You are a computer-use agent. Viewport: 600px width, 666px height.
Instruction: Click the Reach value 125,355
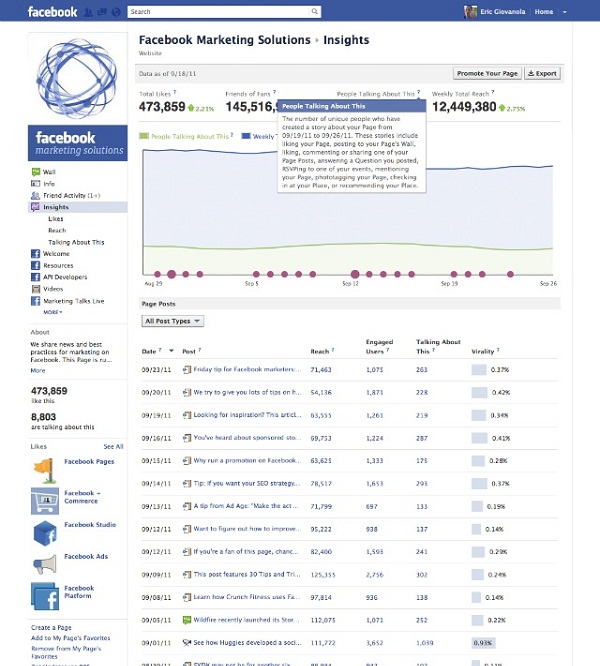[x=323, y=575]
